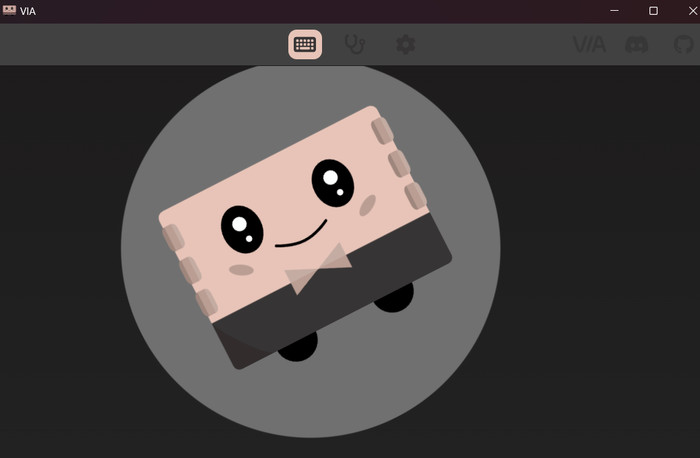Open the gear Settings tab

coord(405,45)
